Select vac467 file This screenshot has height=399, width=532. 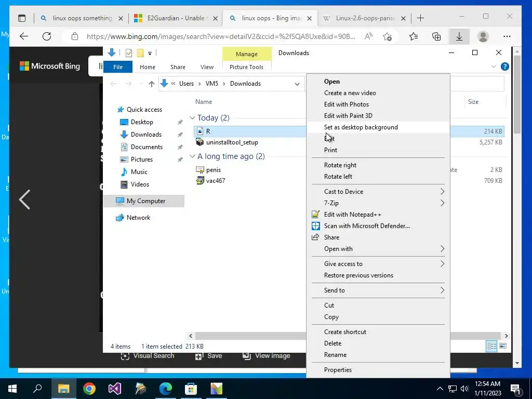coord(216,180)
